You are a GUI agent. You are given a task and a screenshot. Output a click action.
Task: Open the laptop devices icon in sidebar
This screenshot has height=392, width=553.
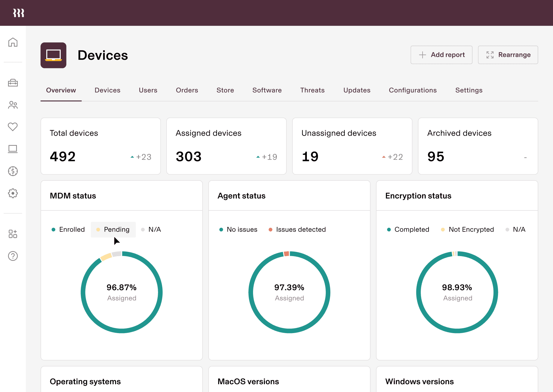[x=13, y=149]
